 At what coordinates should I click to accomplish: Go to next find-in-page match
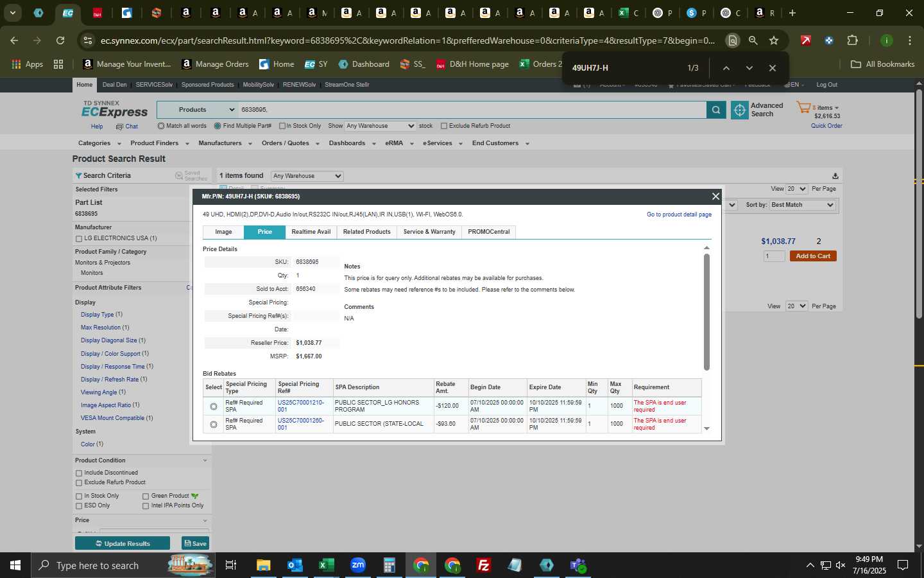point(749,68)
